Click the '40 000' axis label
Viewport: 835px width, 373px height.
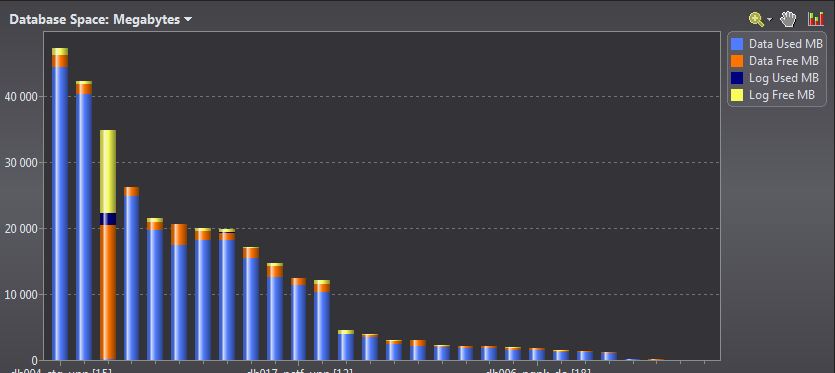21,97
